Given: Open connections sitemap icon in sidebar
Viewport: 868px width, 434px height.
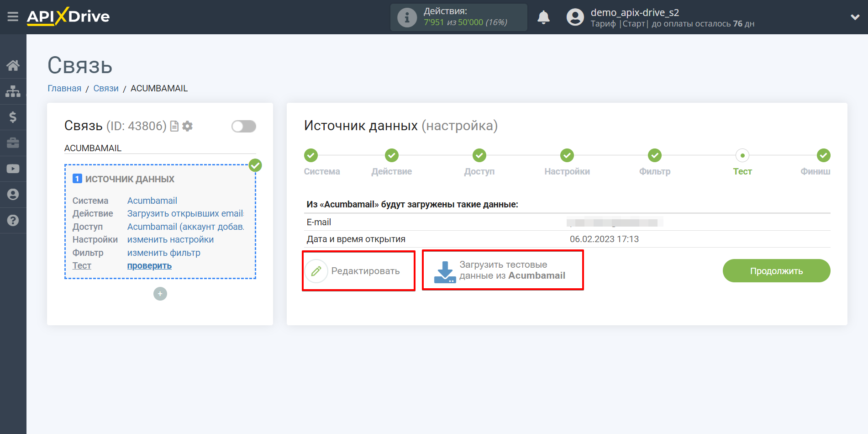Looking at the screenshot, I should 13,91.
